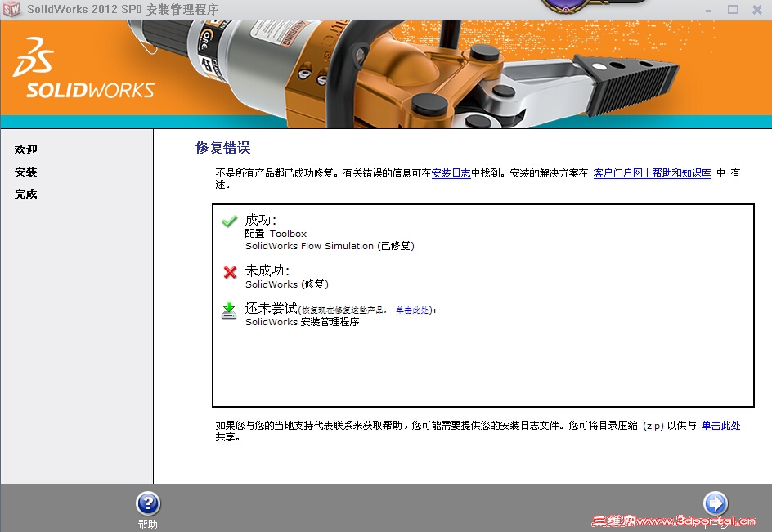Click the 帮助 label under help icon

tap(148, 524)
